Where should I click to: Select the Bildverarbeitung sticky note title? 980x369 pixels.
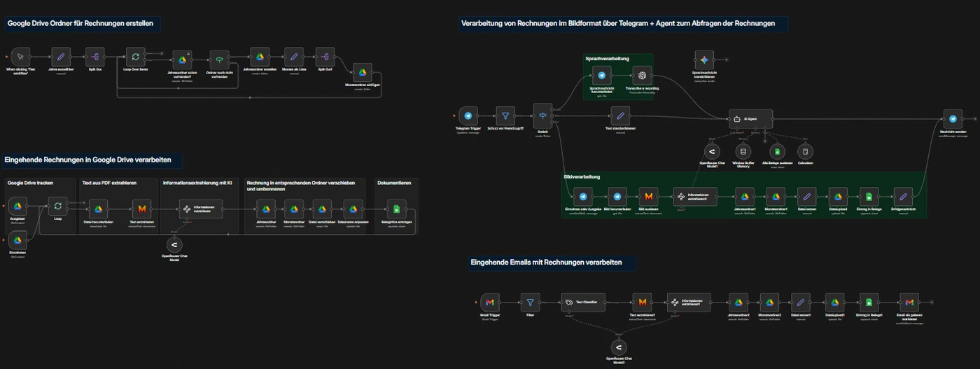582,177
